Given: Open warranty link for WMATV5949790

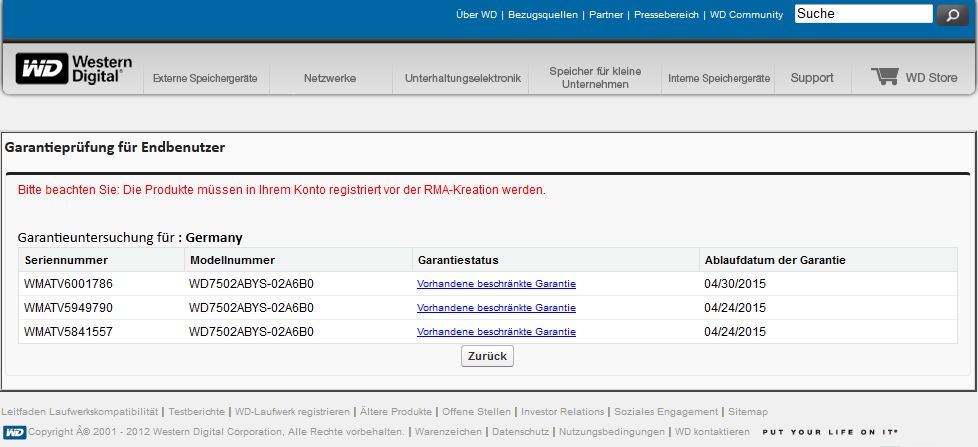Looking at the screenshot, I should tap(496, 308).
